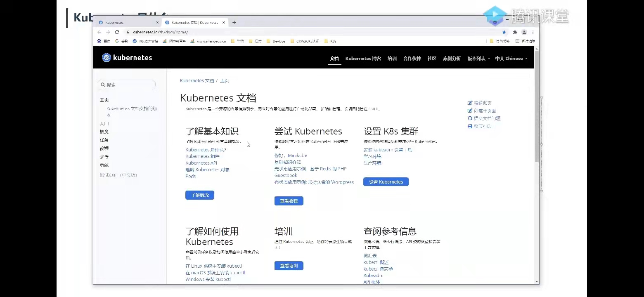Select 文档 in the top navigation

click(334, 59)
